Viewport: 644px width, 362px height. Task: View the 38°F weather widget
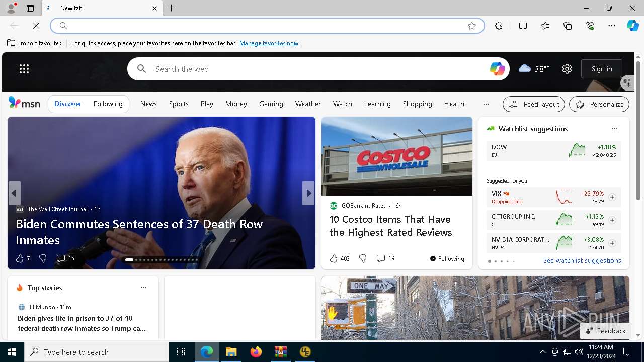click(x=534, y=69)
